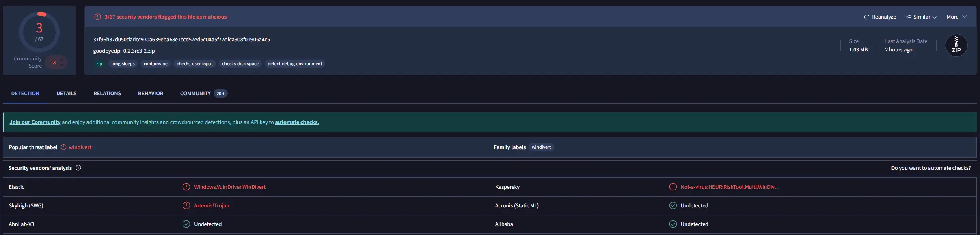Select the goodbyedpi-0.2.3rc3-2.zip filename
Viewport: 980px width, 235px height.
(124, 51)
